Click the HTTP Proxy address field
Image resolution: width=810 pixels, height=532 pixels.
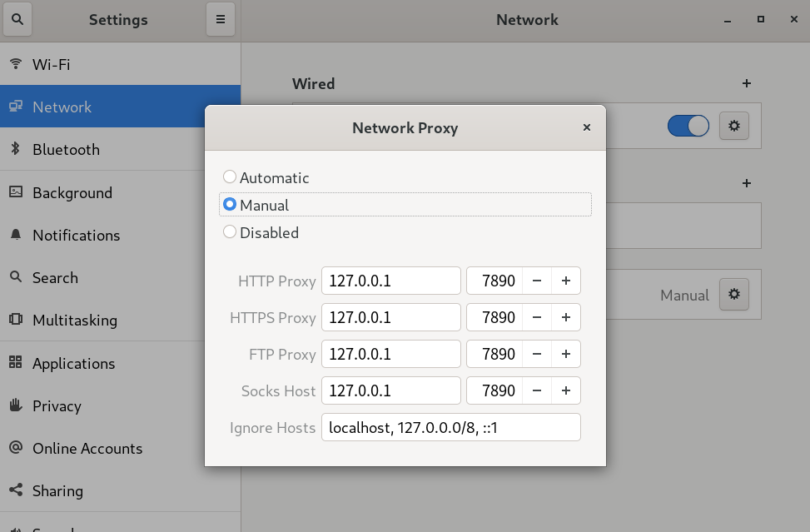tap(390, 281)
